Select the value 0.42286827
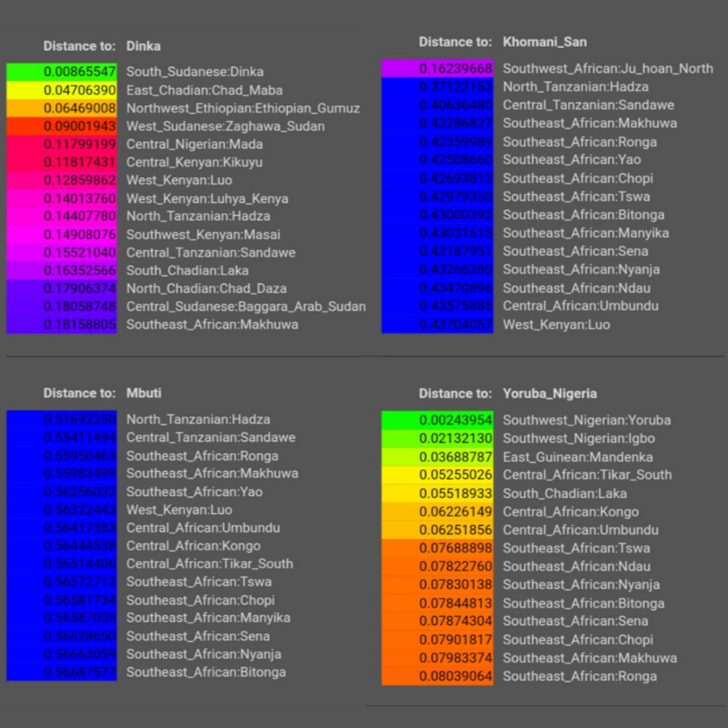The width and height of the screenshot is (728, 728). pos(455,123)
